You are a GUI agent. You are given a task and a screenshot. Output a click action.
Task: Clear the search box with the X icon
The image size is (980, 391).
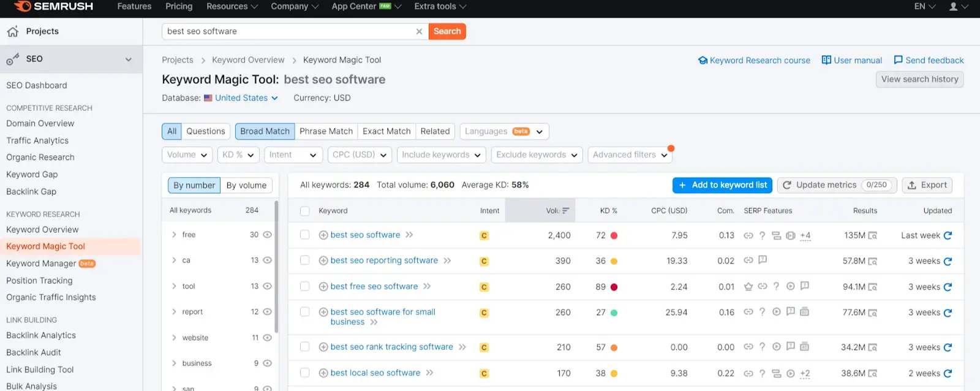point(419,31)
